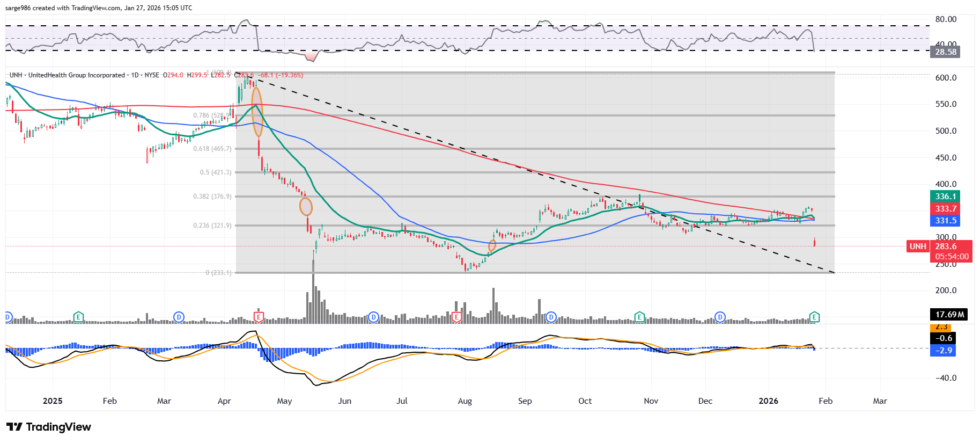Screen dimensions: 980x443
Task: Click the RSI value label 28.58
Action: (x=945, y=52)
